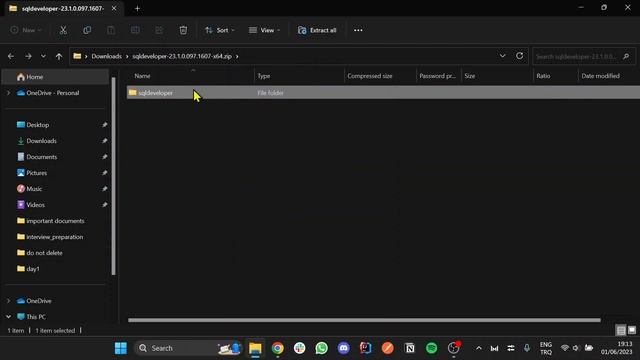
Task: Open a new File Explorer tab
Action: click(x=137, y=8)
